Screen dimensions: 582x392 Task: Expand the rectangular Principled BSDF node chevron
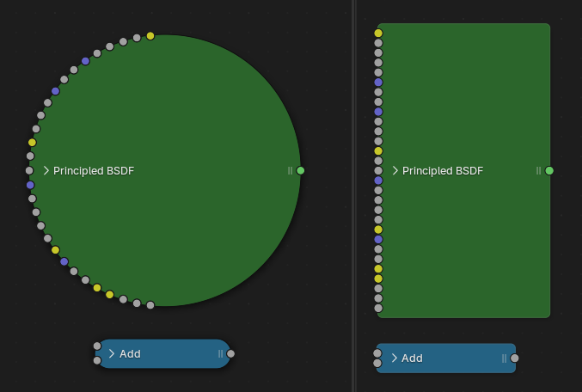point(395,171)
